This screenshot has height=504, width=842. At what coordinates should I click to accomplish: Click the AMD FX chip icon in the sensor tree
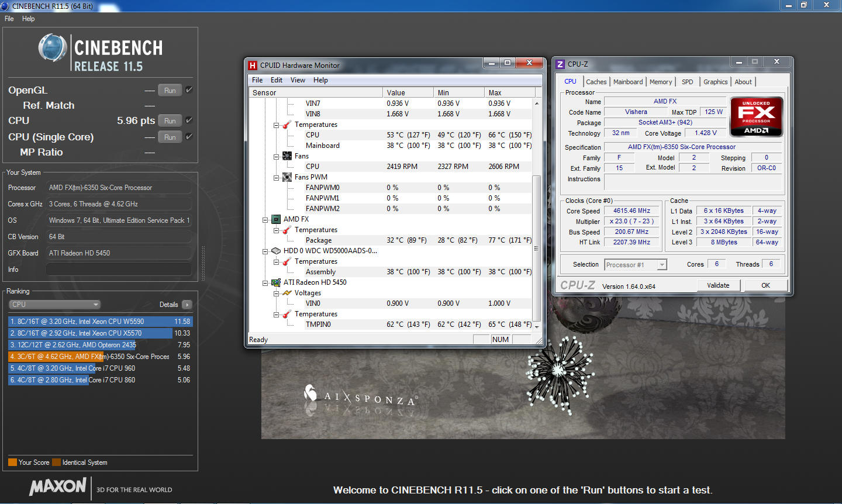276,219
